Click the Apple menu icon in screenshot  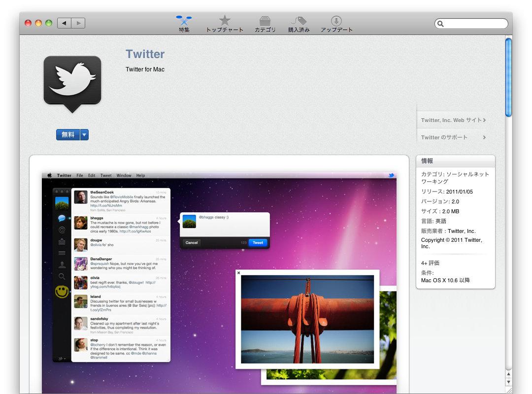point(49,175)
